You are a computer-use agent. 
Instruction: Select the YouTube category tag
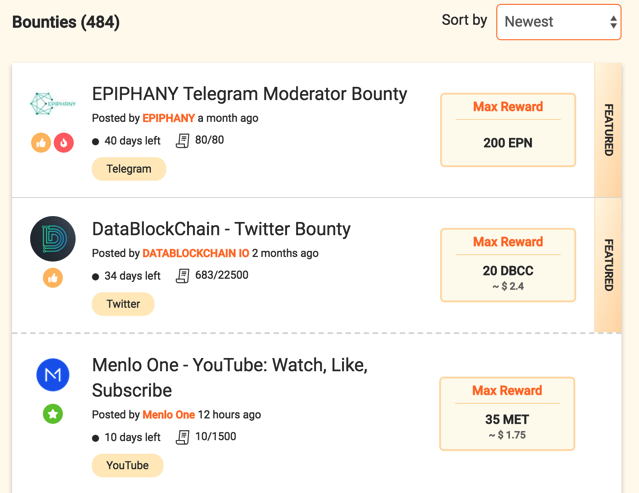(x=128, y=465)
